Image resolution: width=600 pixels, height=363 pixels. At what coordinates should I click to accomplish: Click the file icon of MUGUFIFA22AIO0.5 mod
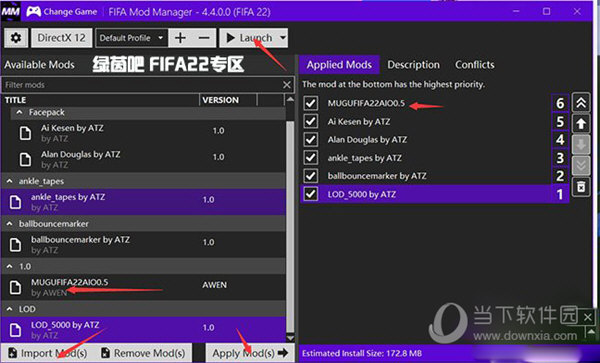click(x=15, y=287)
